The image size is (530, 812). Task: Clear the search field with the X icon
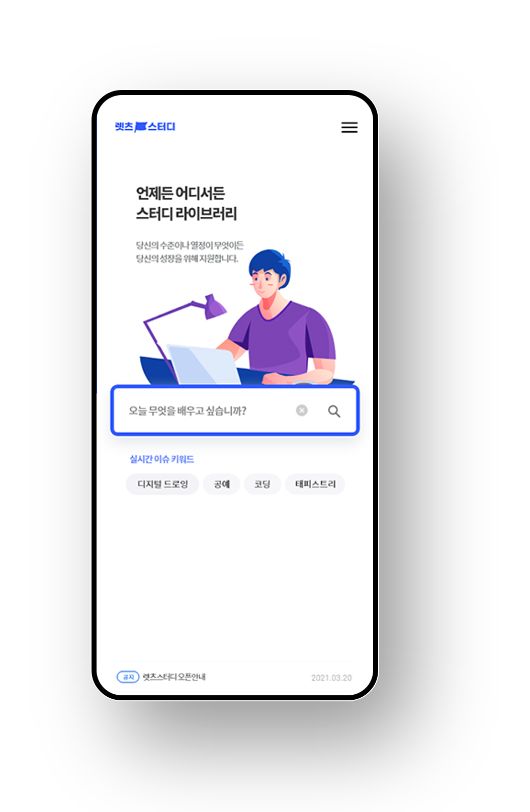pos(302,411)
